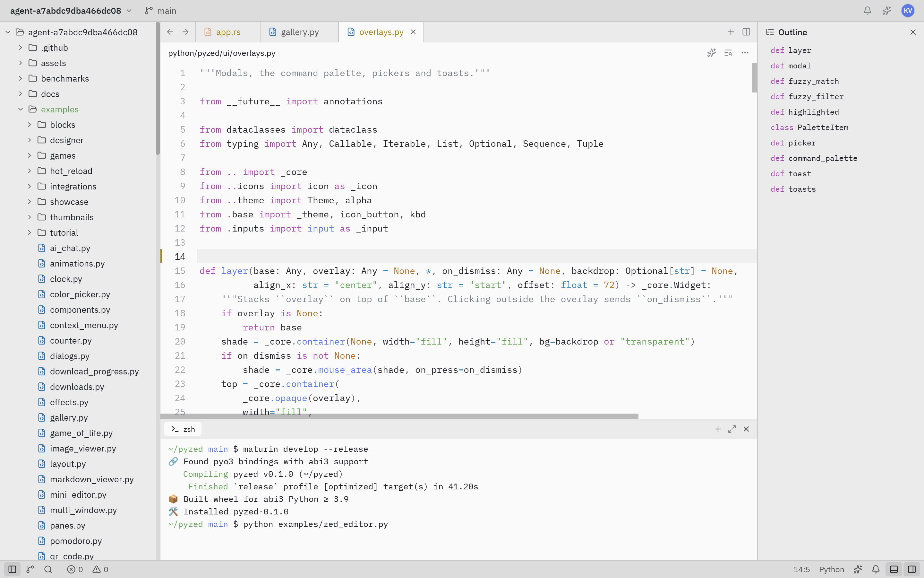Screen dimensions: 924x578
Task: Open git branch icon in status bar
Action: tap(30, 570)
